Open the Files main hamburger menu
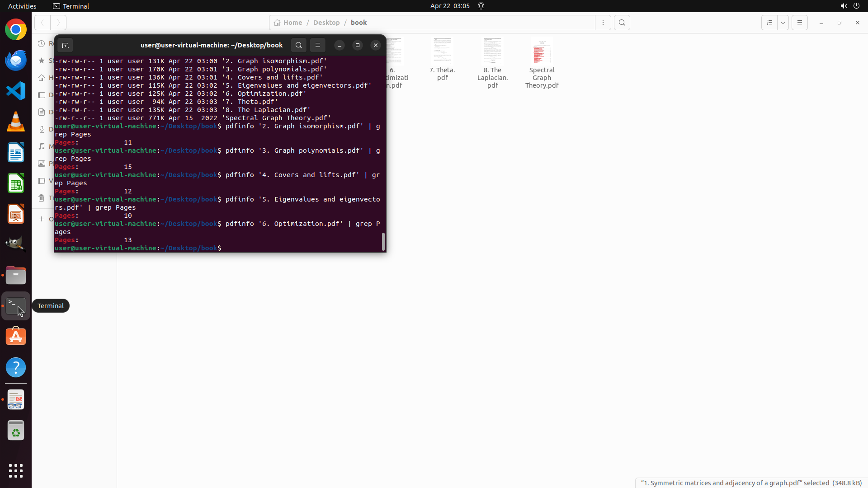Screen dimensions: 868x488 800,23
